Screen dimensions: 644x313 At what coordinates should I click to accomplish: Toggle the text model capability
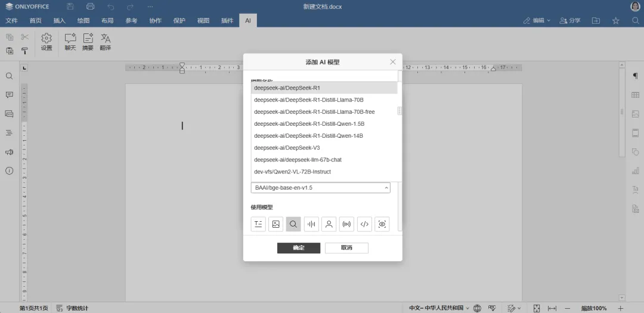coord(258,224)
